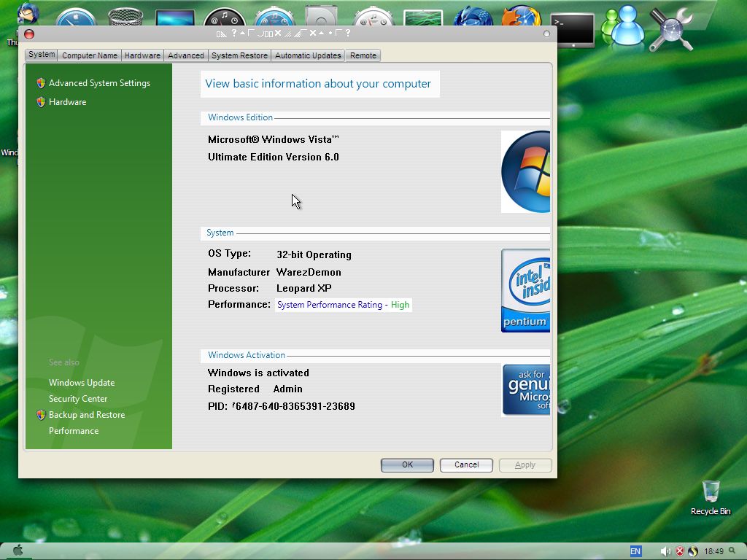This screenshot has height=560, width=747.
Task: Click the Genuine Microsoft software badge
Action: point(527,389)
